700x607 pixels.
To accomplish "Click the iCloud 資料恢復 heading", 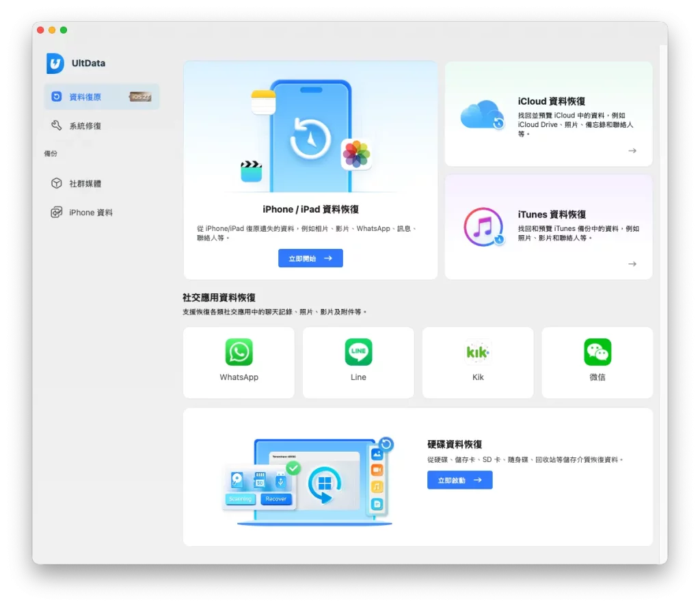I will pos(552,101).
